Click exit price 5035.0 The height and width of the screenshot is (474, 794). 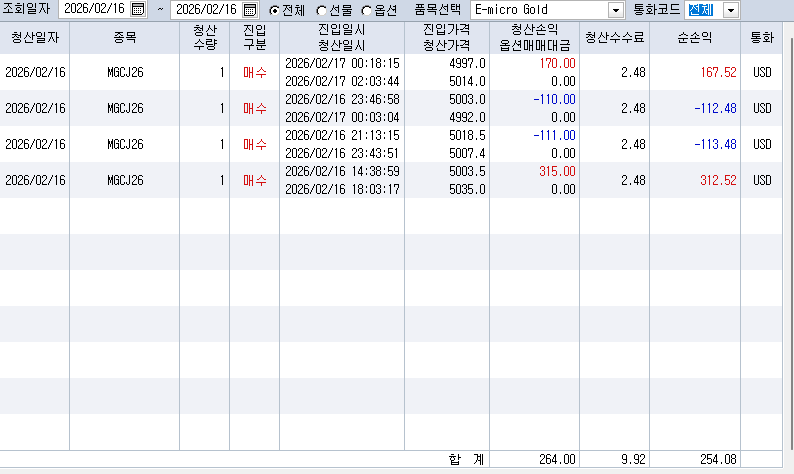(x=467, y=189)
